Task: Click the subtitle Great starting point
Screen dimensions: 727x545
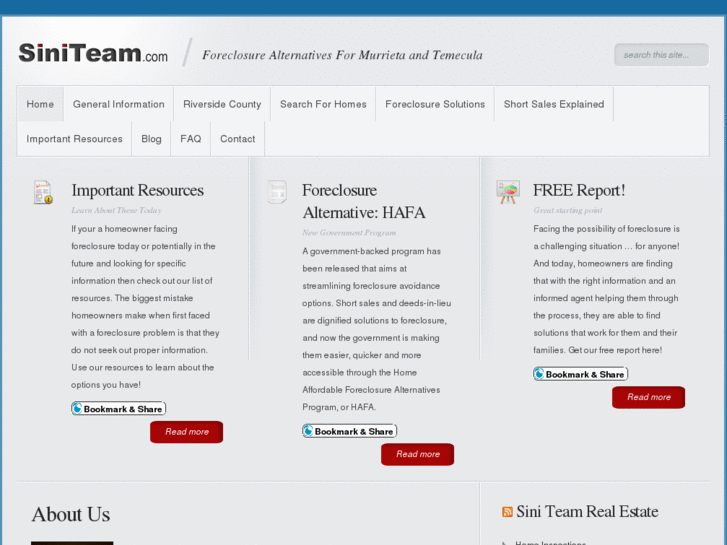Action: tap(568, 210)
